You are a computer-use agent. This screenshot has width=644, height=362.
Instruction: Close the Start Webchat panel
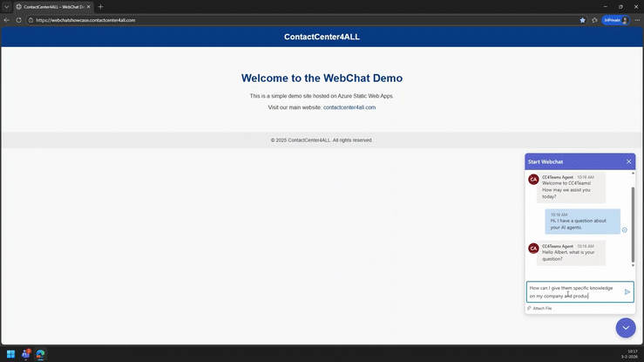[x=629, y=161]
